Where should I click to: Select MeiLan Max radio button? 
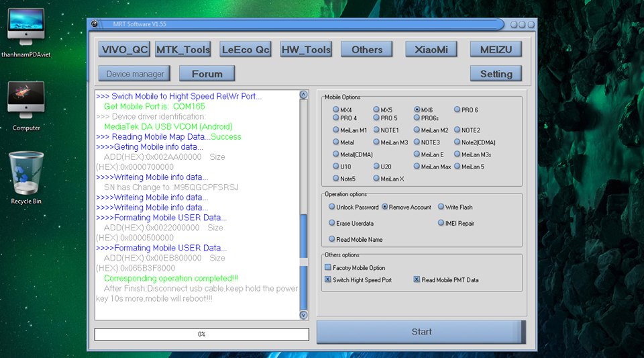click(x=417, y=166)
